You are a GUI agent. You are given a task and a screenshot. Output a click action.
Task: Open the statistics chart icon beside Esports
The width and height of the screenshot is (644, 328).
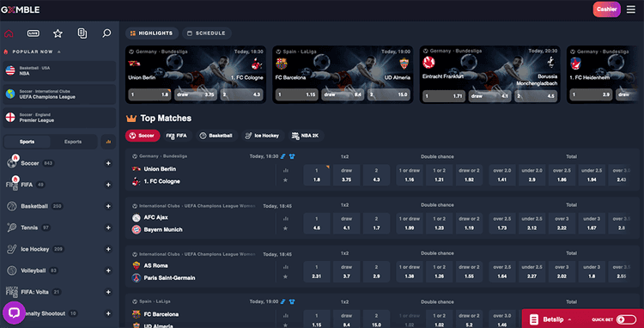pos(108,142)
